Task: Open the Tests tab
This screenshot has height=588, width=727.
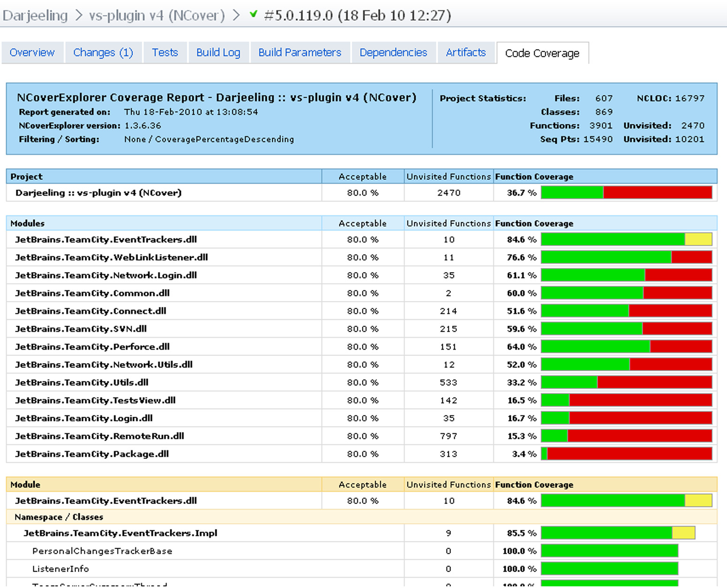Action: pos(165,53)
